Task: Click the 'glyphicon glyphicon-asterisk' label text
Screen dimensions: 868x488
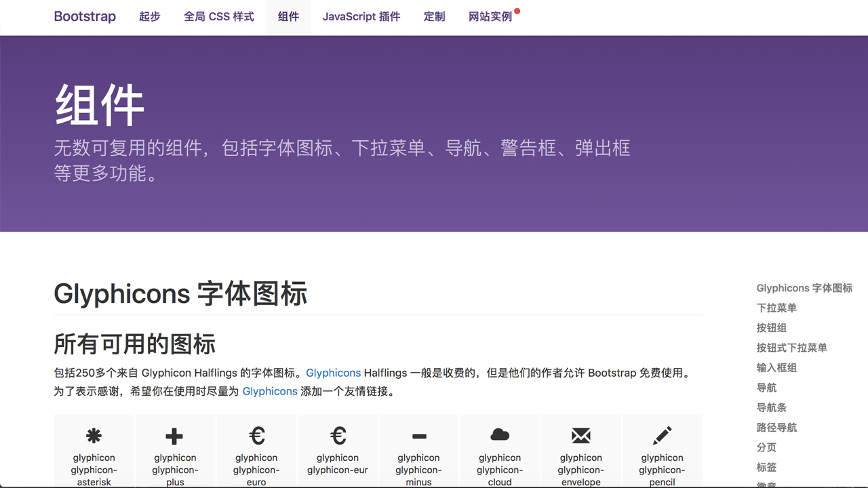Action: [x=94, y=470]
